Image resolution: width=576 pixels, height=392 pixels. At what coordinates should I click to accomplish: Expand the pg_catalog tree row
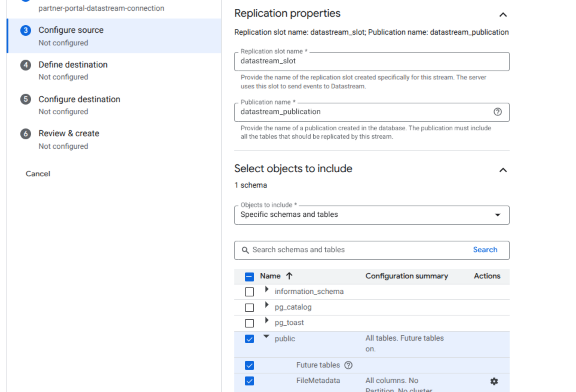click(267, 305)
